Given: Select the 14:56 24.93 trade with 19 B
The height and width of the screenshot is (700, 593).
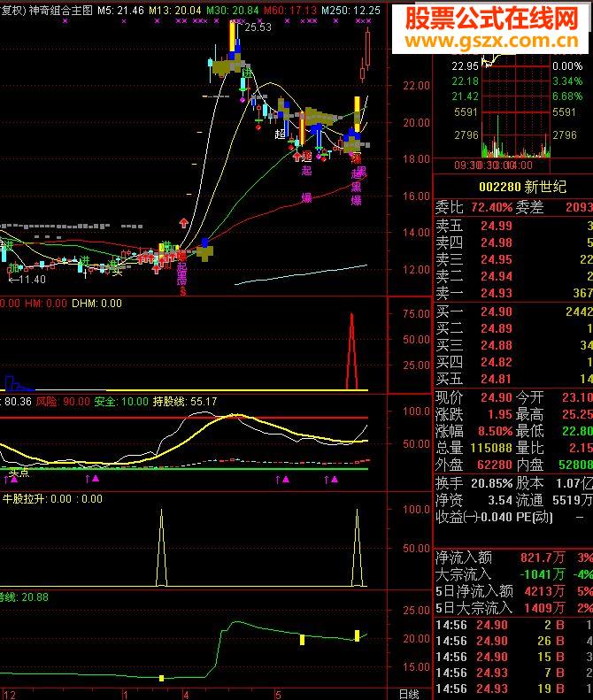Looking at the screenshot, I should coord(514,688).
